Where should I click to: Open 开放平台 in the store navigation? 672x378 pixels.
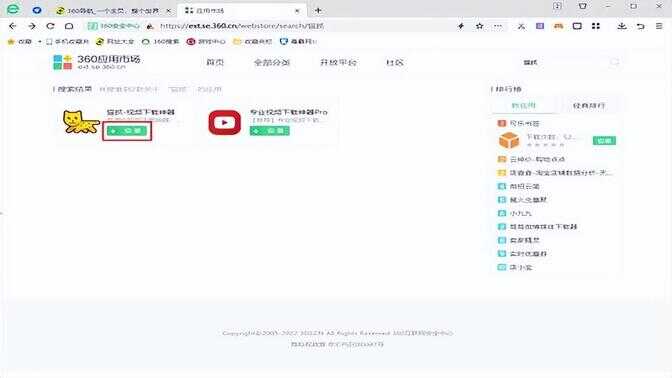[x=338, y=63]
